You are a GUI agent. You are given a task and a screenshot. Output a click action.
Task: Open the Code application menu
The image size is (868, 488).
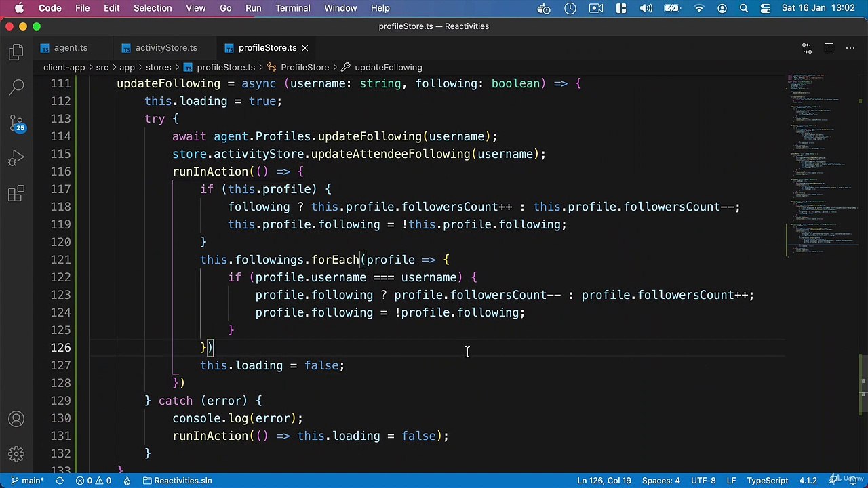point(50,8)
